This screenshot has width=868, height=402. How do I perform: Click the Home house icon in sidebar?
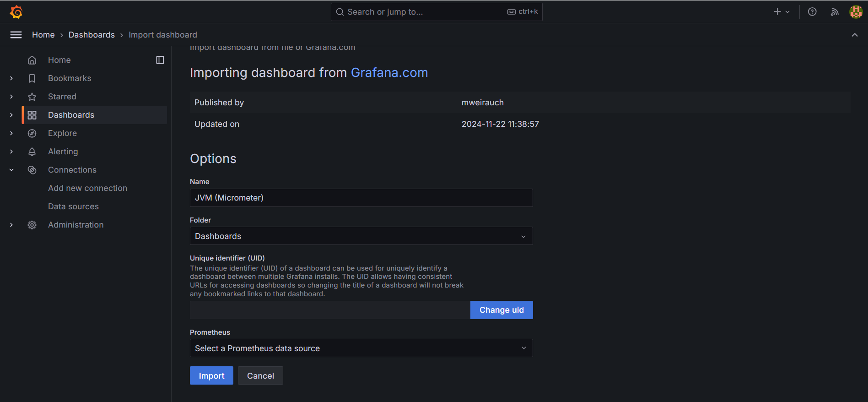coord(32,60)
